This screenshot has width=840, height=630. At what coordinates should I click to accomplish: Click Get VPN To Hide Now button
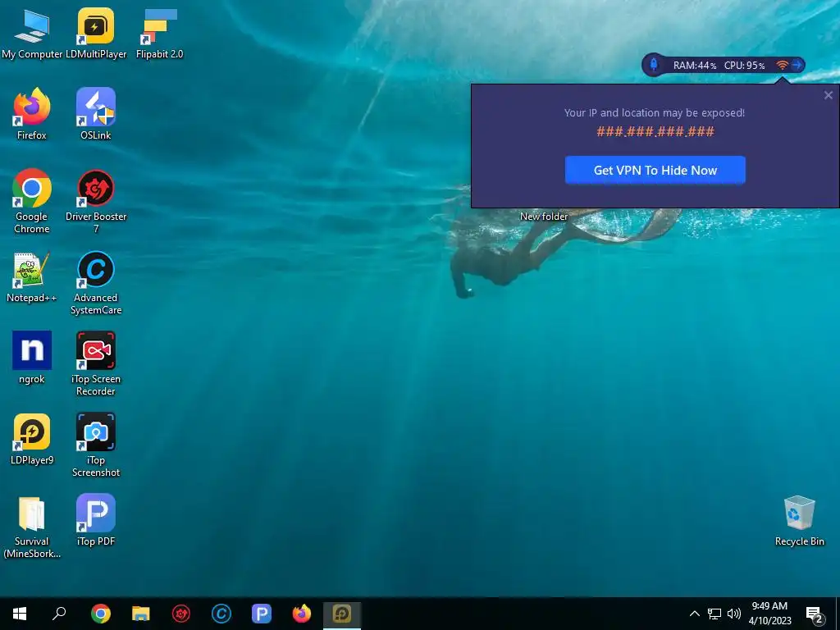[x=655, y=171]
